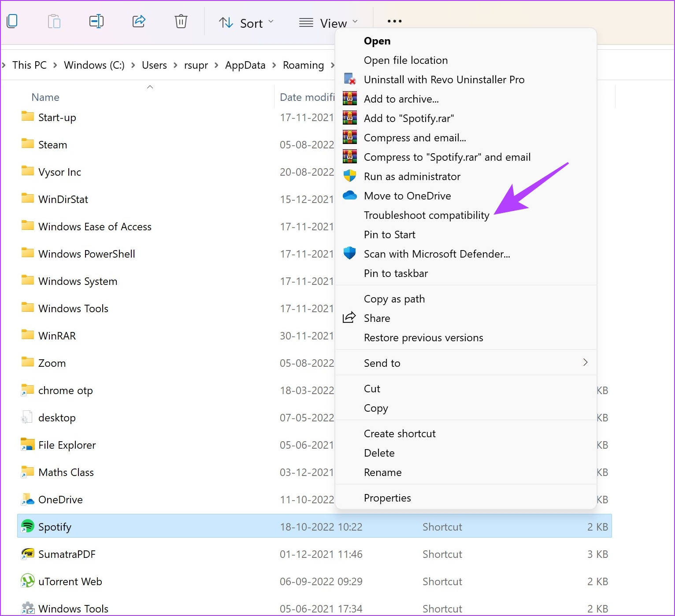This screenshot has height=616, width=675.
Task: Select the WinRAR folder icon
Action: tap(28, 335)
